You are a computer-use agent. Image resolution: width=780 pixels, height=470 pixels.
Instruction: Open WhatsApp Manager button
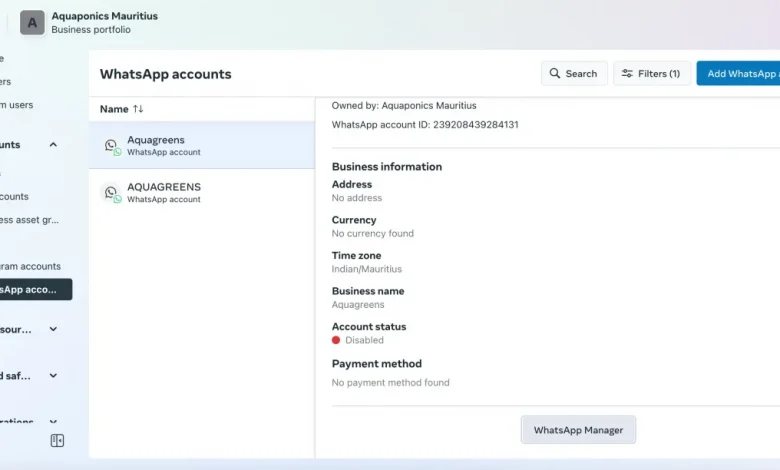578,430
